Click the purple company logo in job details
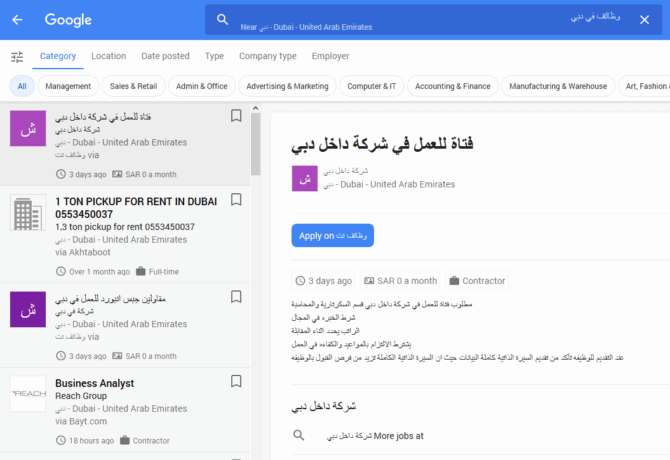670x460 pixels. pos(304,179)
